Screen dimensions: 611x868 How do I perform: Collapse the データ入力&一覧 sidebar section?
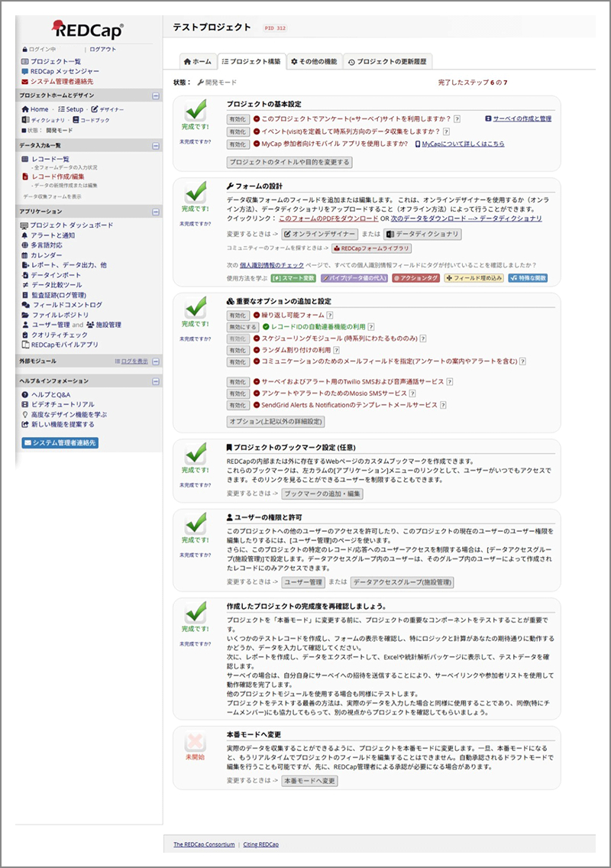pyautogui.click(x=156, y=145)
